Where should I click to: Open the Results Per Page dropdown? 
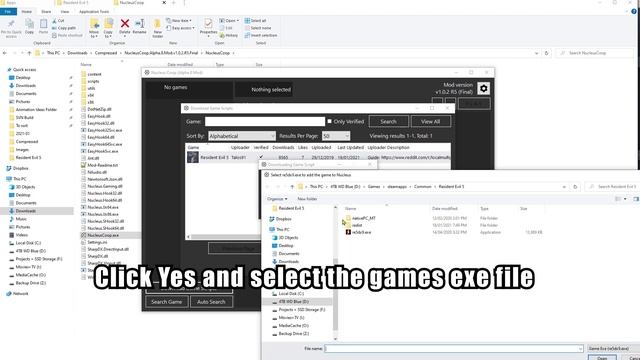(x=336, y=136)
